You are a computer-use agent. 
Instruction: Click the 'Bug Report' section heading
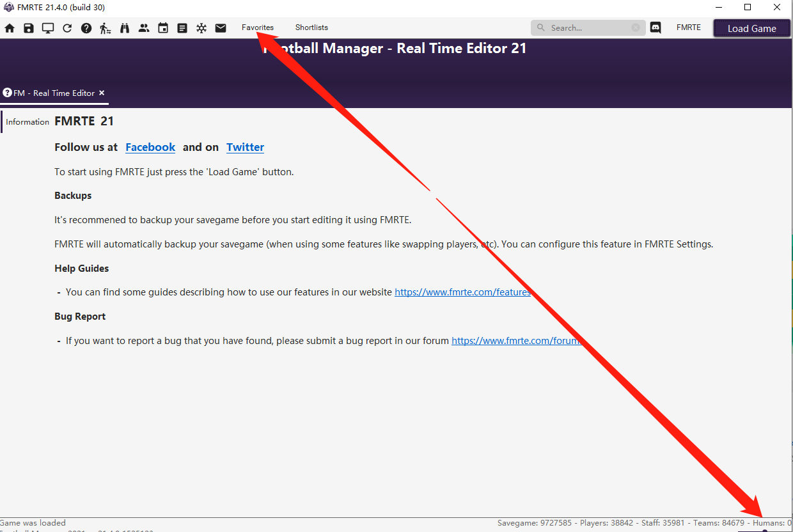click(x=80, y=317)
